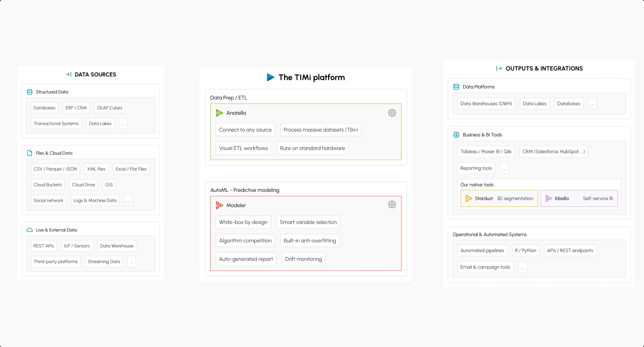The image size is (644, 347).
Task: Select Process massive datasets (TB+) chip
Action: click(x=321, y=130)
